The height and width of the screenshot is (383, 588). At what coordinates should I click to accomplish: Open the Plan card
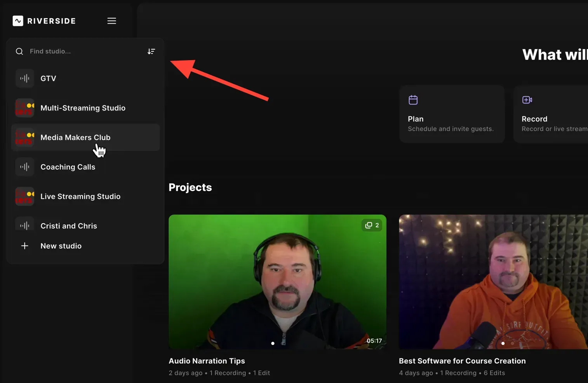click(x=452, y=114)
